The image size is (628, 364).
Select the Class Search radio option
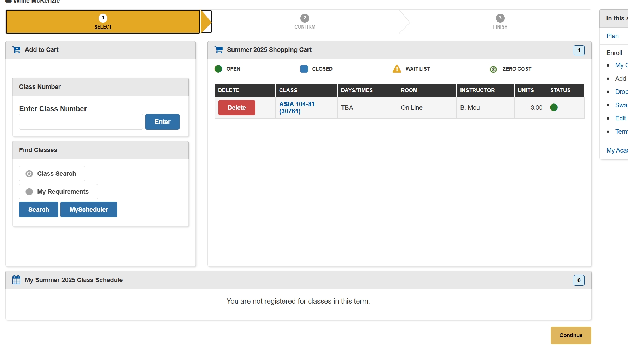29,174
